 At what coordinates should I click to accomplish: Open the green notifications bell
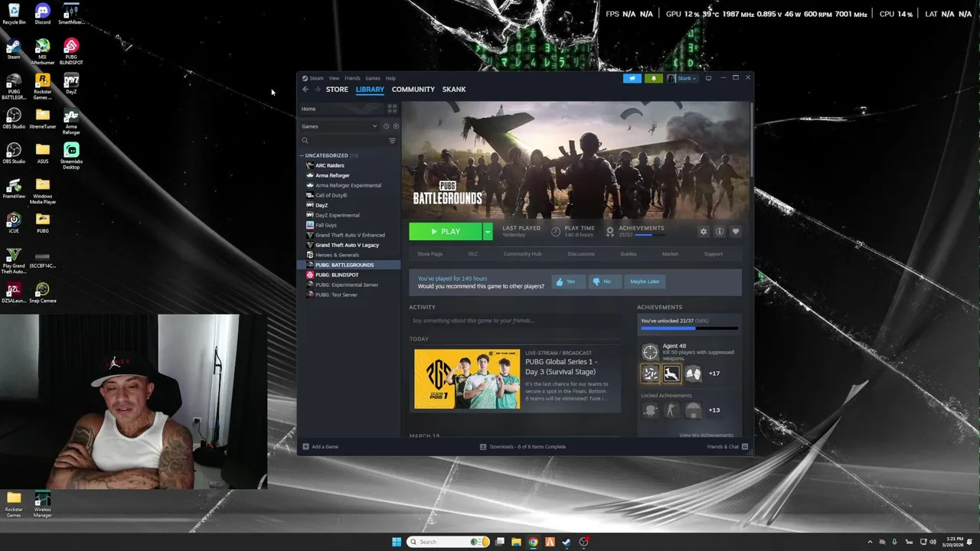(653, 78)
